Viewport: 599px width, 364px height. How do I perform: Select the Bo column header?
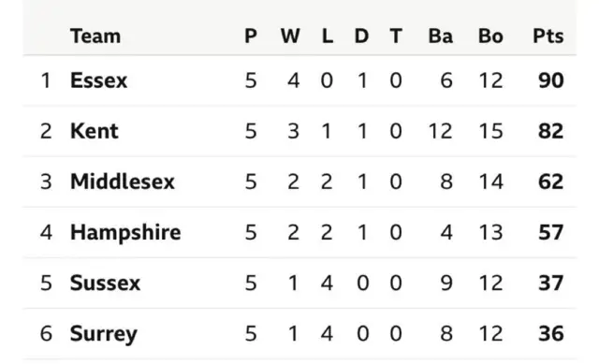(490, 36)
